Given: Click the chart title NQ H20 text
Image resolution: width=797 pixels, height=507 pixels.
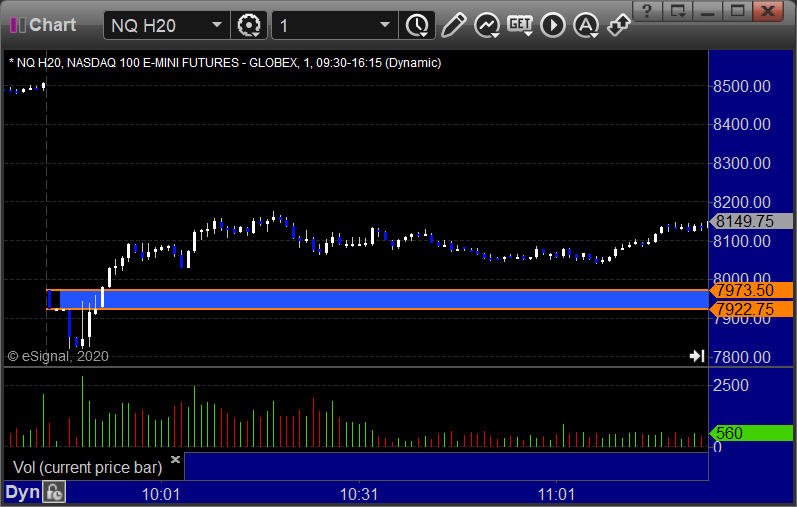Looking at the screenshot, I should [x=225, y=63].
